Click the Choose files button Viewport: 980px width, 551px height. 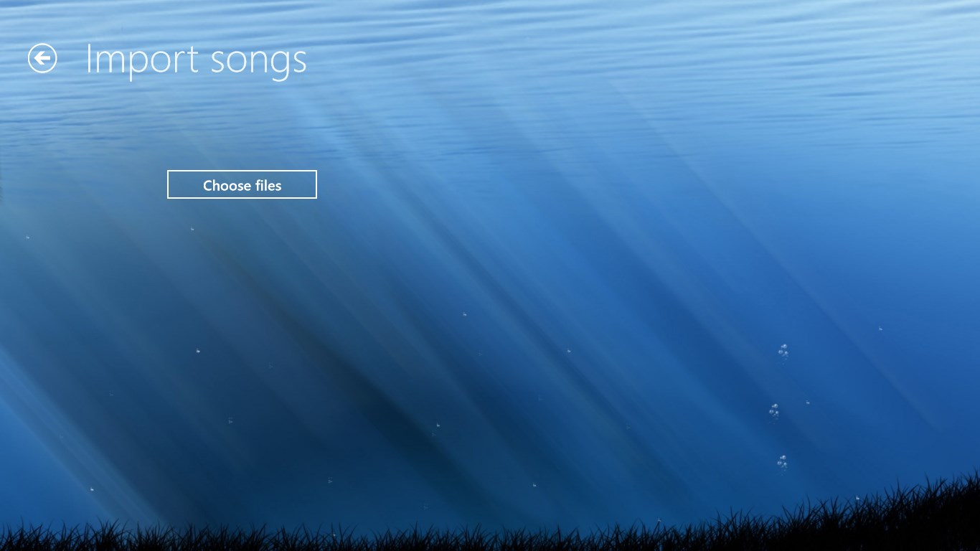[x=242, y=184]
